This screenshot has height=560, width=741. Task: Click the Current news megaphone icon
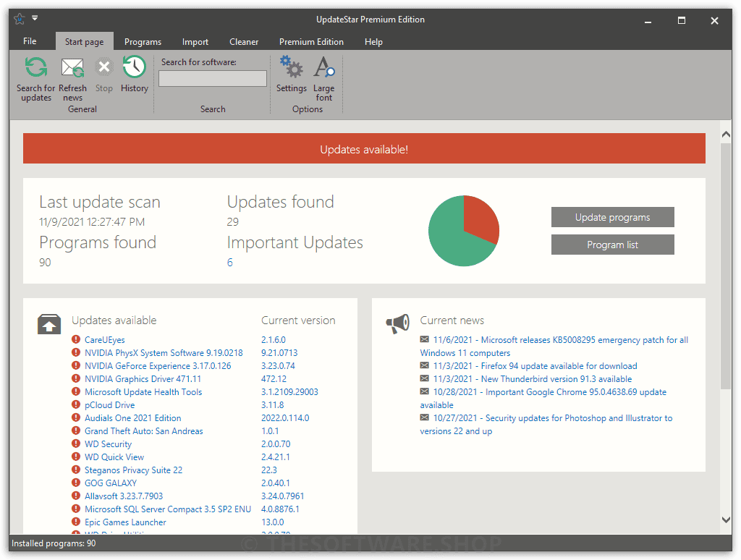397,323
